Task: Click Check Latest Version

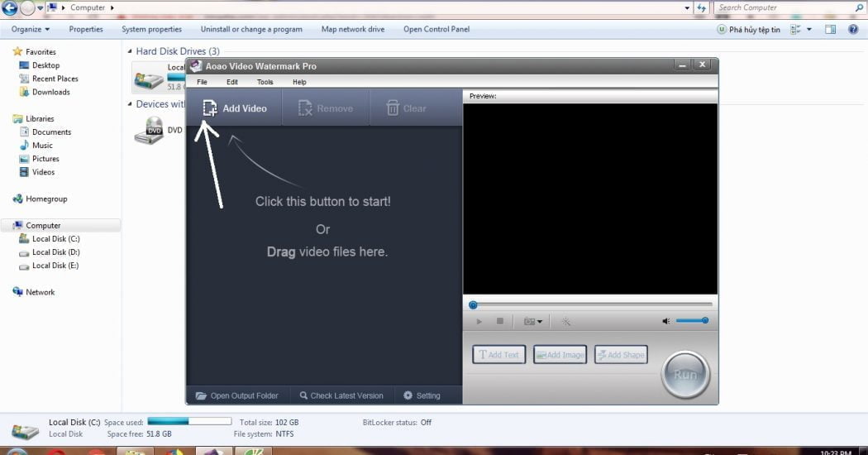Action: coord(341,395)
